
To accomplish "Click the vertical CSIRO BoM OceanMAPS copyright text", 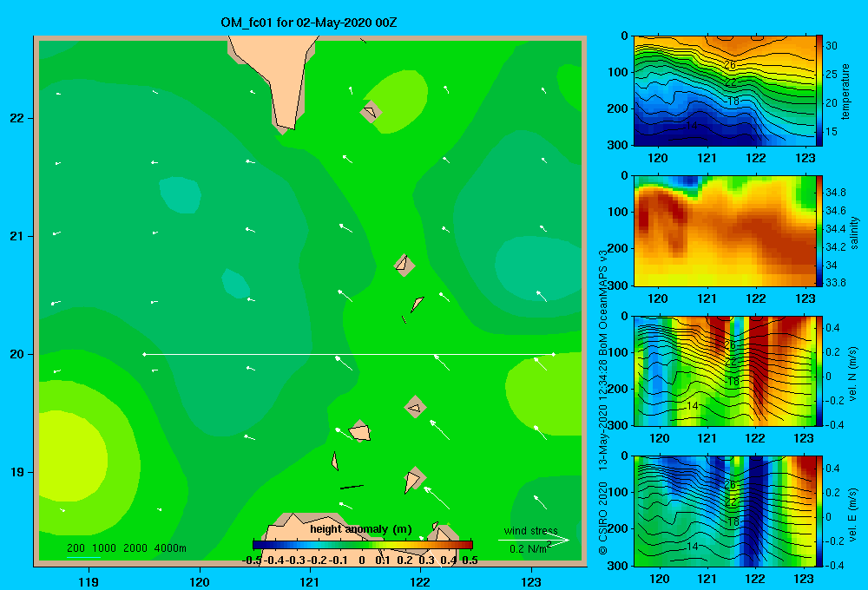I will (603, 403).
